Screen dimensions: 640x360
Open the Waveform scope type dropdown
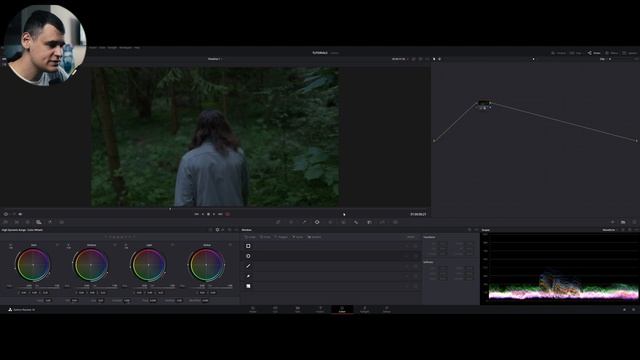(x=610, y=230)
